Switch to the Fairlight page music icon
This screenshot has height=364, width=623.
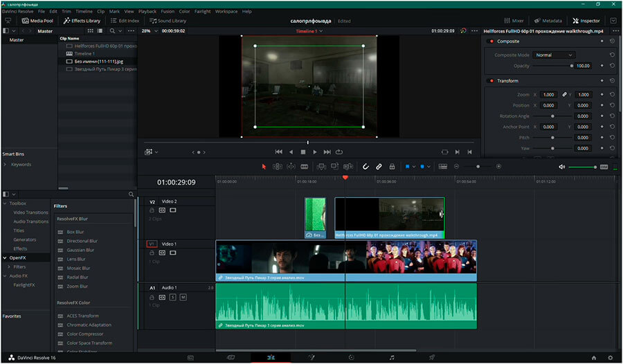tap(392, 358)
